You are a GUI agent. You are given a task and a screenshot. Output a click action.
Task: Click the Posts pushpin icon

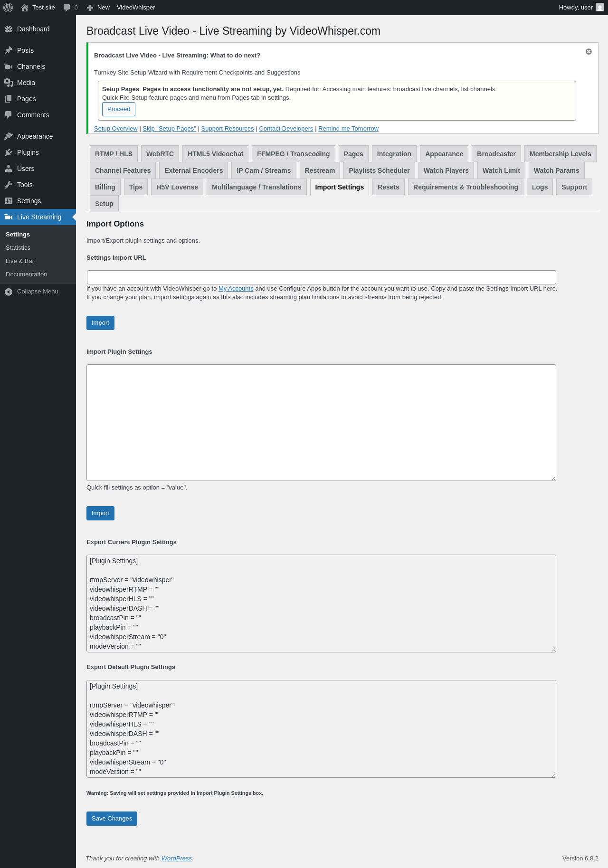tap(9, 50)
